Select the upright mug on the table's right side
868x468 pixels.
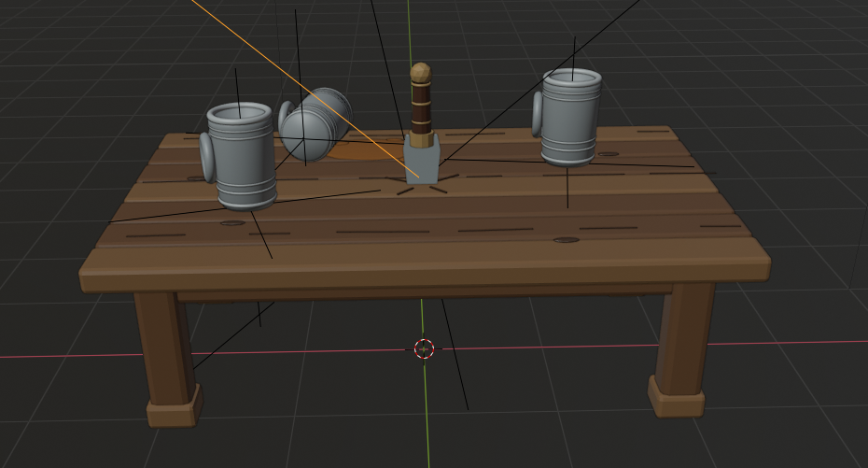pos(568,117)
